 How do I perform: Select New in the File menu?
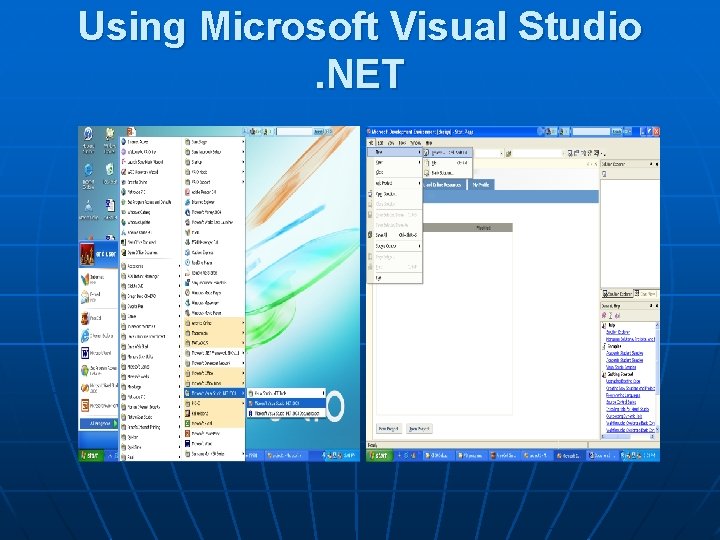point(395,152)
